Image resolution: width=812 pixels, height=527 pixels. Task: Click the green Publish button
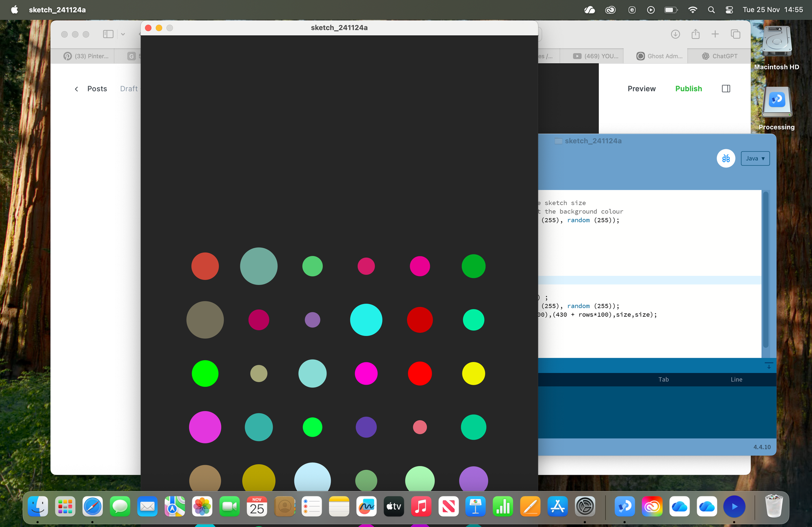pos(688,88)
